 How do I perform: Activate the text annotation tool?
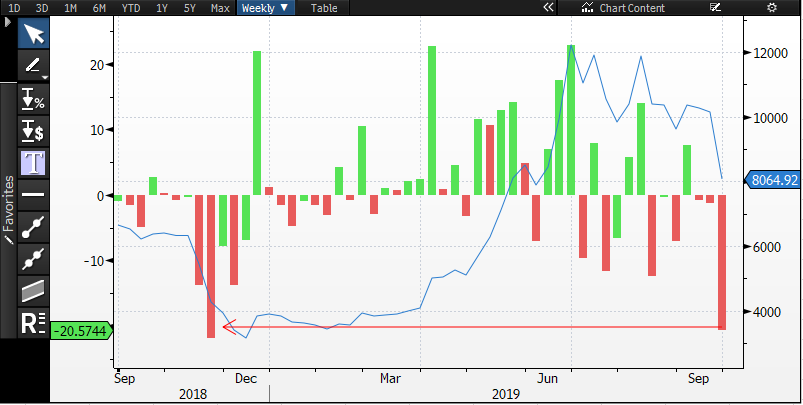[34, 162]
